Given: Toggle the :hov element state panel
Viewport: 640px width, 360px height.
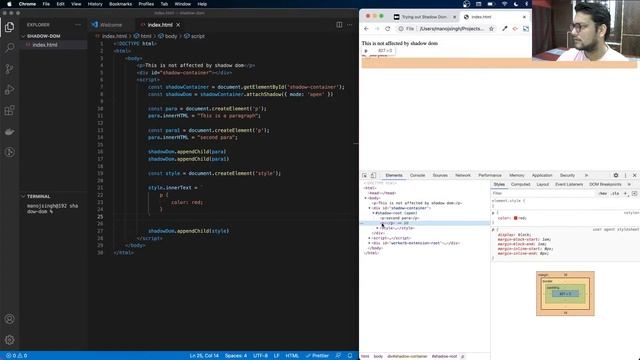Looking at the screenshot, I should pos(603,193).
